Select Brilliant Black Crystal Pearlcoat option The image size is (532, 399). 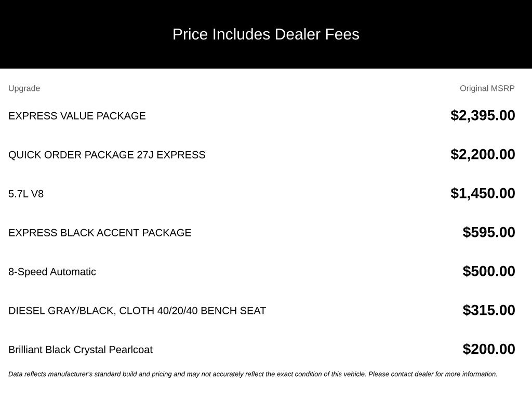point(81,350)
